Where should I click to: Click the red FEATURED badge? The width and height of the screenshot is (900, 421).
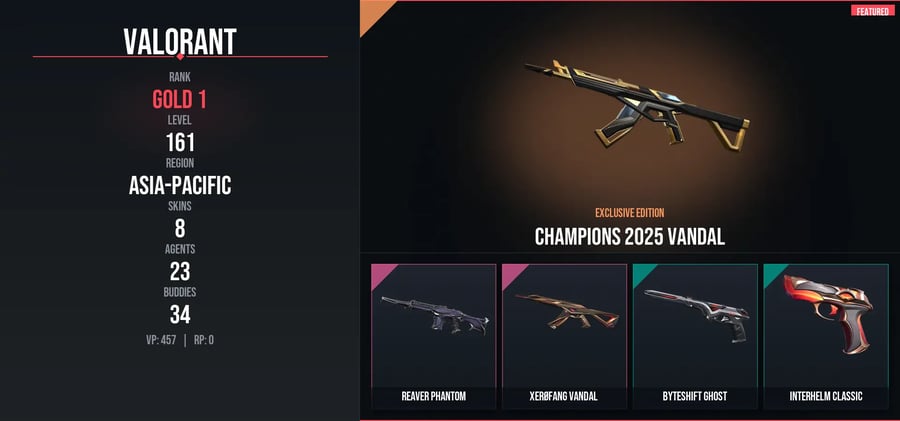pyautogui.click(x=872, y=11)
